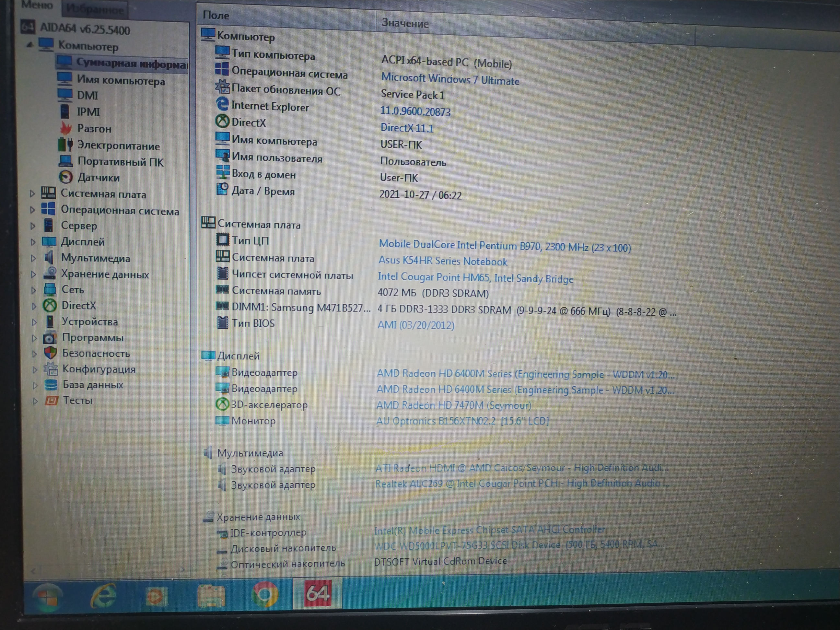This screenshot has height=630, width=840.
Task: Open the AMI (03/20/2012) BIOS link
Action: 416,325
